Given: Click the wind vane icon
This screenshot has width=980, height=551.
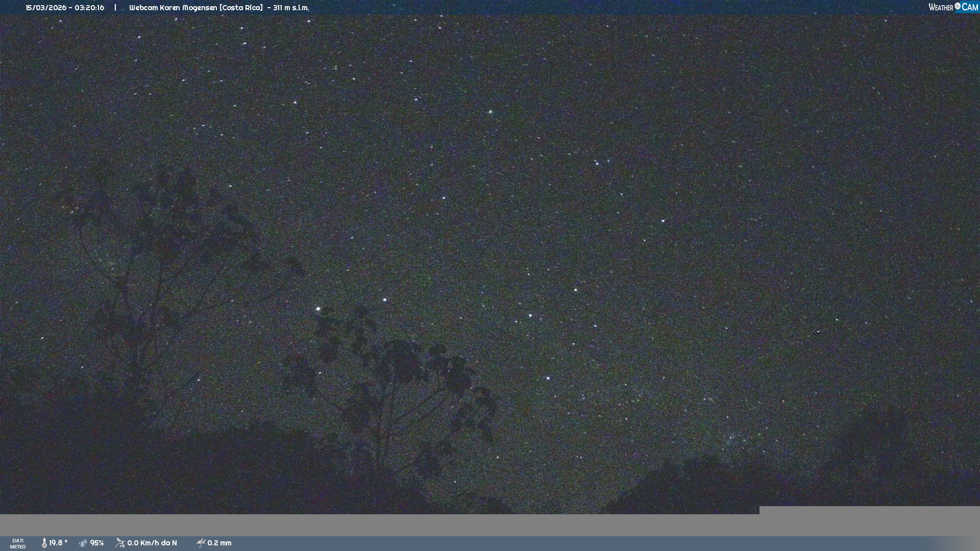Looking at the screenshot, I should click(120, 543).
